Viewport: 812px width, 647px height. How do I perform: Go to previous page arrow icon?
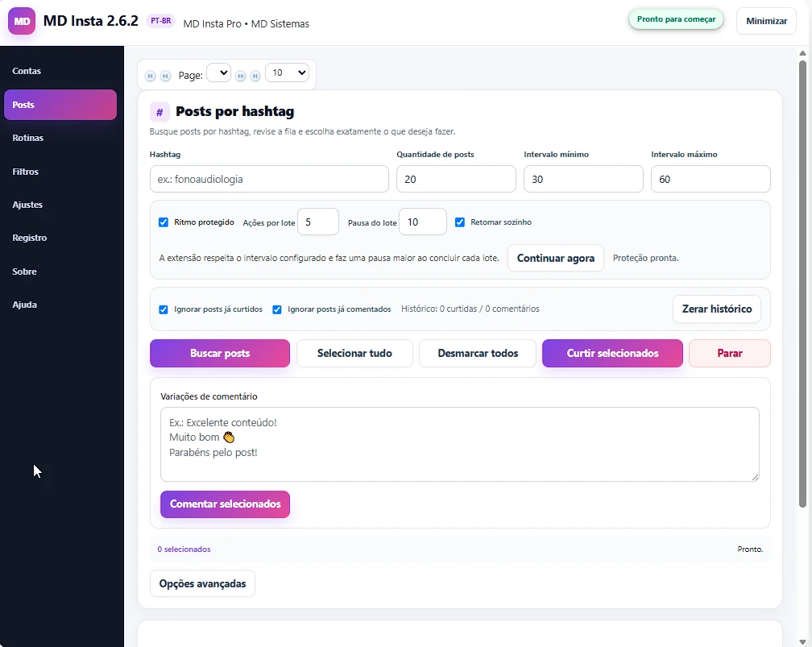pos(165,77)
